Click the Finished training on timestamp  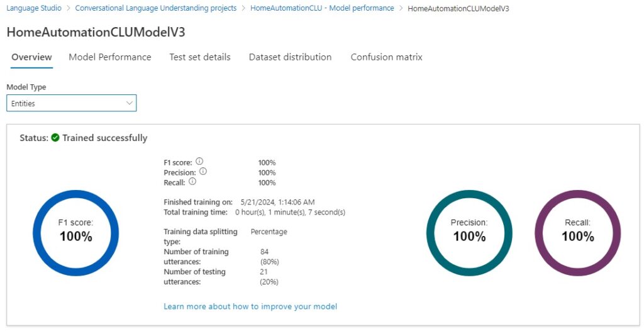click(x=277, y=202)
